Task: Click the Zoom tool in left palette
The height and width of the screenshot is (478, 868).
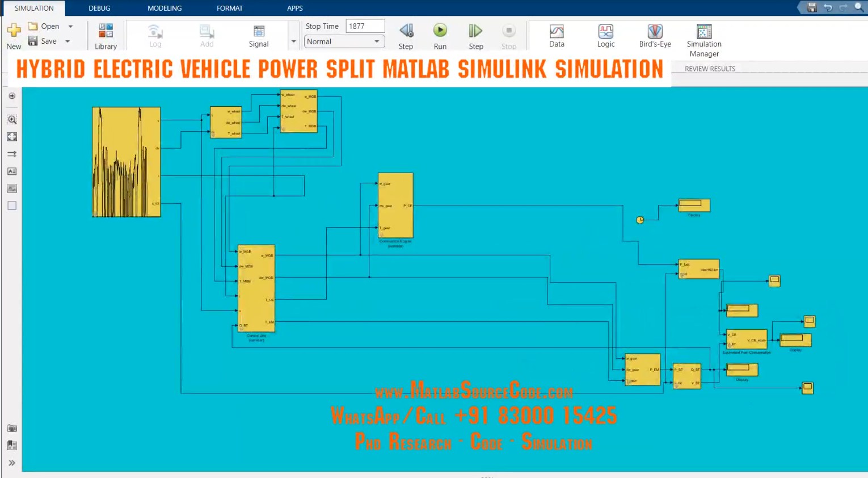Action: pyautogui.click(x=12, y=119)
